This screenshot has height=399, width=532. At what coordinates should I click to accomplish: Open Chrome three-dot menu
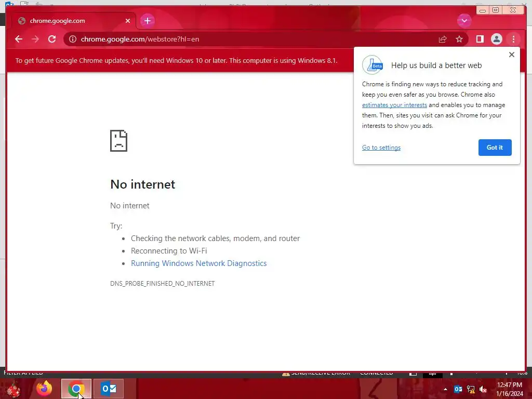pyautogui.click(x=513, y=39)
